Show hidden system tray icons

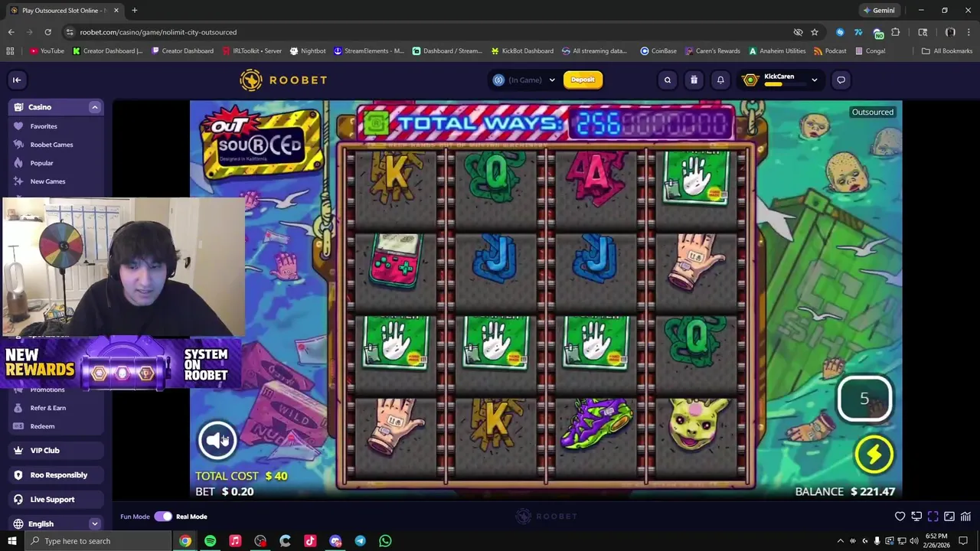tap(841, 541)
